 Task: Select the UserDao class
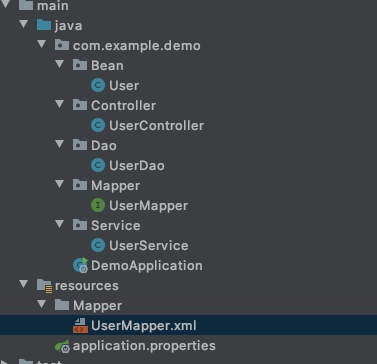[137, 166]
